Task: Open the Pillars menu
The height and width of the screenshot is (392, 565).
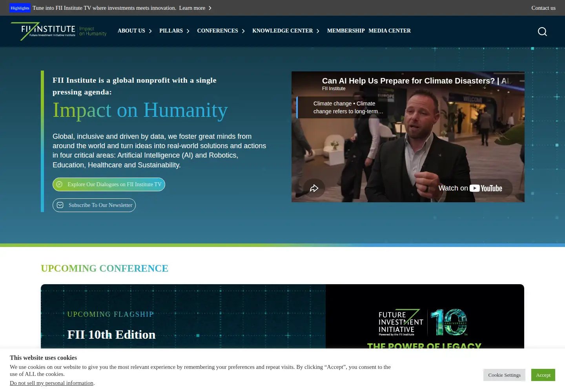Action: coord(171,31)
